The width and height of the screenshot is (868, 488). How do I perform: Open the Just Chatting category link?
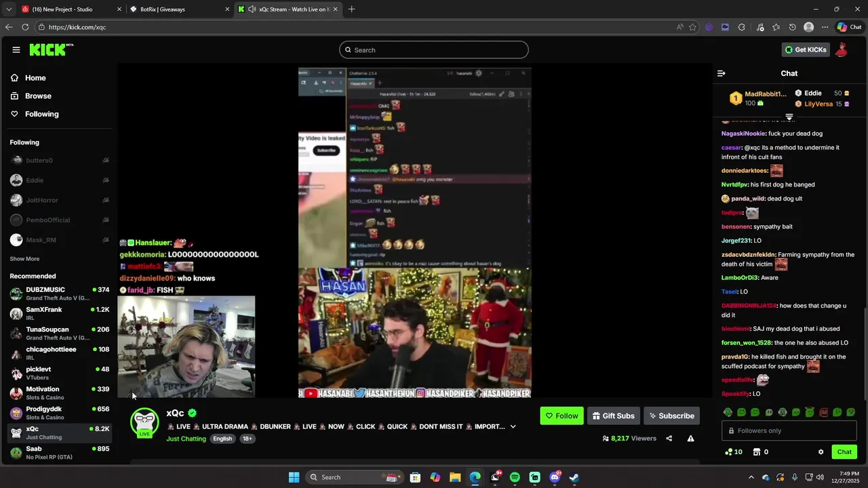coord(186,439)
